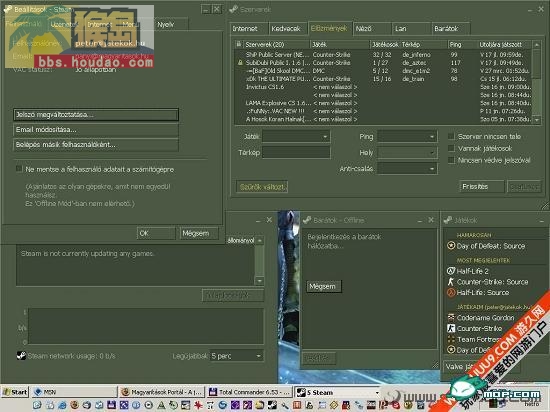Viewport: 550px width, 412px height.
Task: Click 'Belépés másik felhasználóként...' button
Action: pos(96,145)
